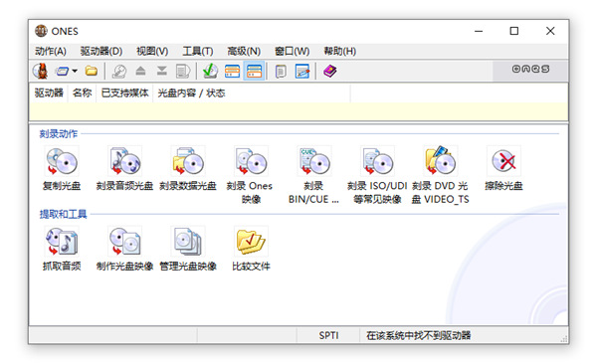Open 刻录数据光盘 (burn data disc)
This screenshot has width=597, height=364.
(x=188, y=168)
